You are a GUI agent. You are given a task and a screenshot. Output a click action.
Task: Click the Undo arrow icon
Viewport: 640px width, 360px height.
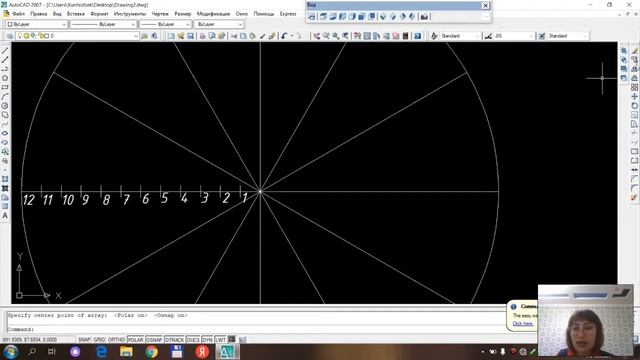pyautogui.click(x=284, y=36)
